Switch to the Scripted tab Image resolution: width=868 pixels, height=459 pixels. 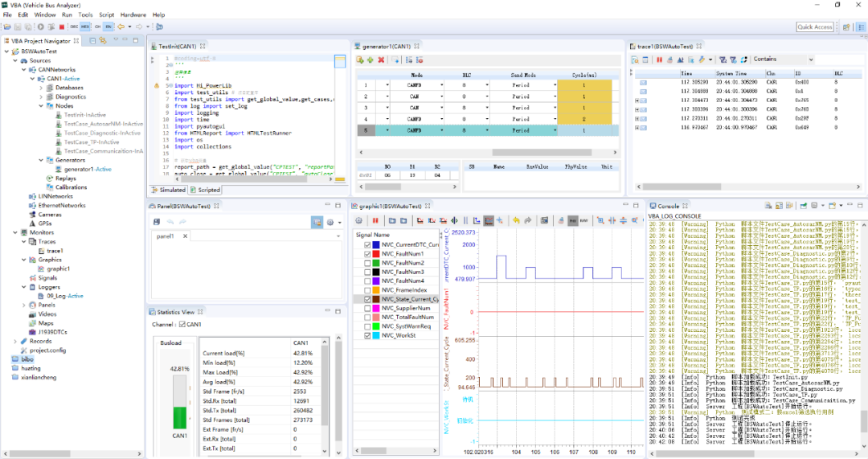[x=205, y=190]
